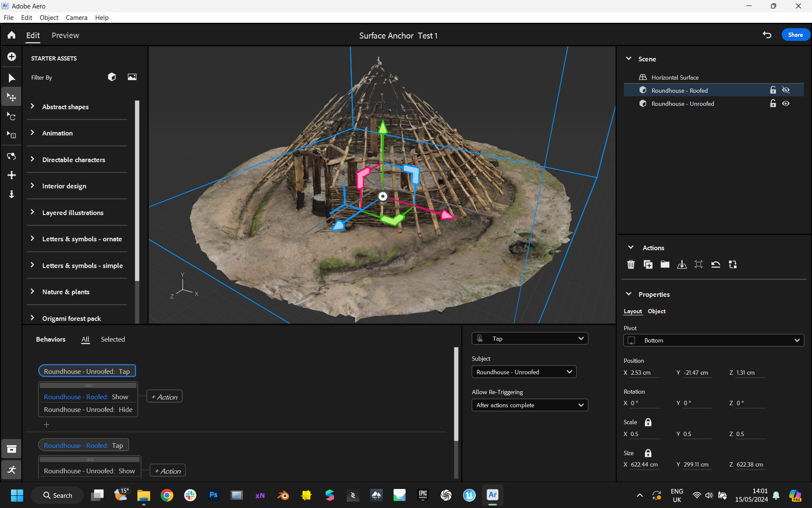Viewport: 812px width, 508px height.
Task: Click the group folder icon in Actions
Action: 665,265
